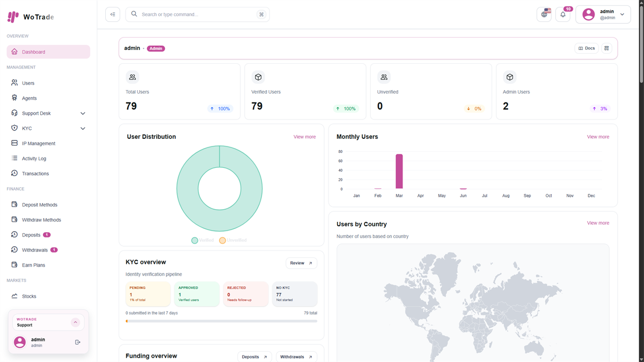Open notifications bell with 10 badge
The width and height of the screenshot is (644, 362).
pyautogui.click(x=563, y=14)
